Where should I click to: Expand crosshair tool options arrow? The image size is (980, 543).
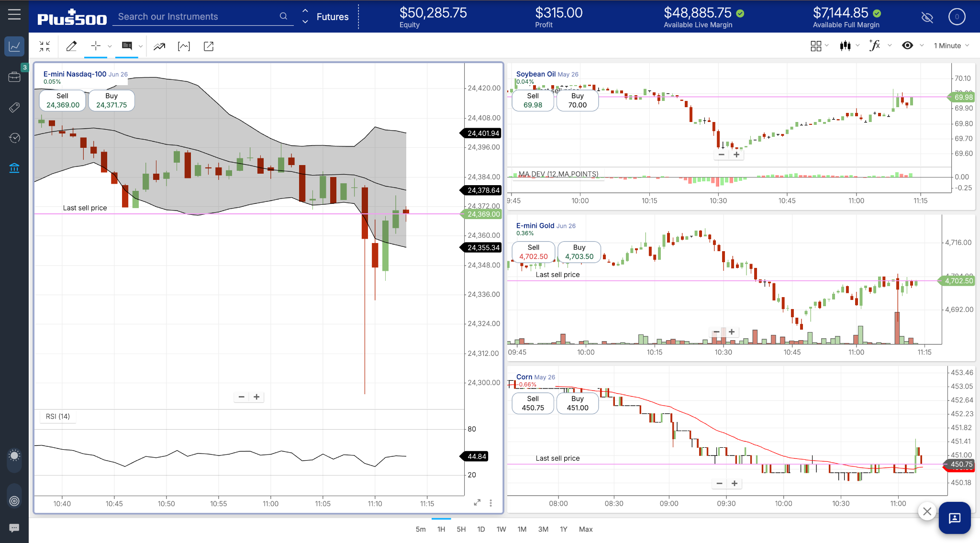110,46
